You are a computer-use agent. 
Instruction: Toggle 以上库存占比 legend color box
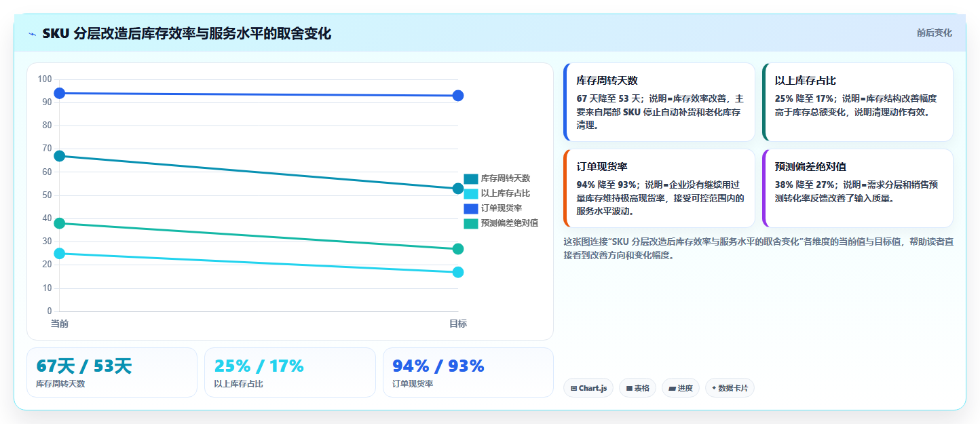click(x=470, y=193)
